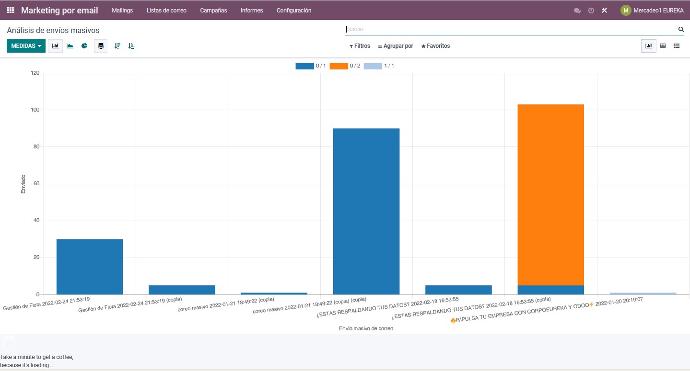Open the Mailings menu
The height and width of the screenshot is (371, 690).
122,10
